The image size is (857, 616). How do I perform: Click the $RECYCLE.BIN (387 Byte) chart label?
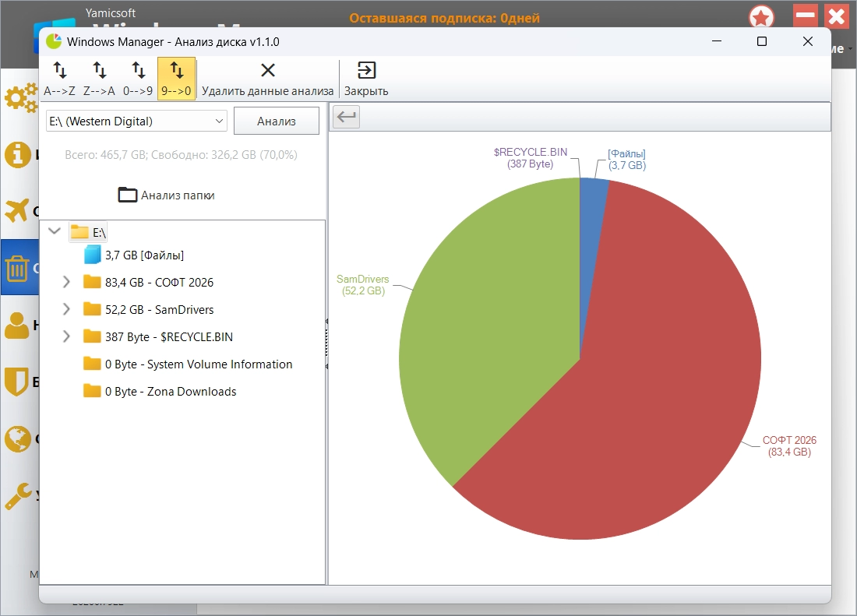coord(530,158)
